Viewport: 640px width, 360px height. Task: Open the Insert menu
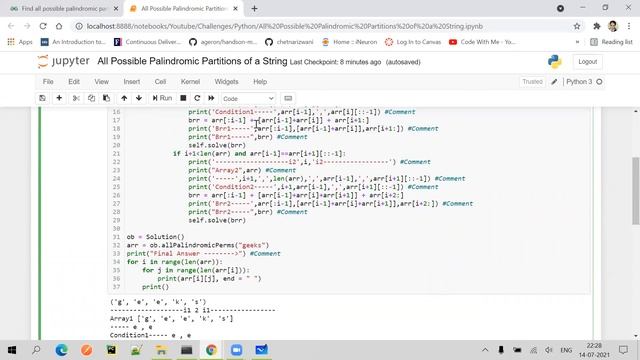[x=132, y=82]
